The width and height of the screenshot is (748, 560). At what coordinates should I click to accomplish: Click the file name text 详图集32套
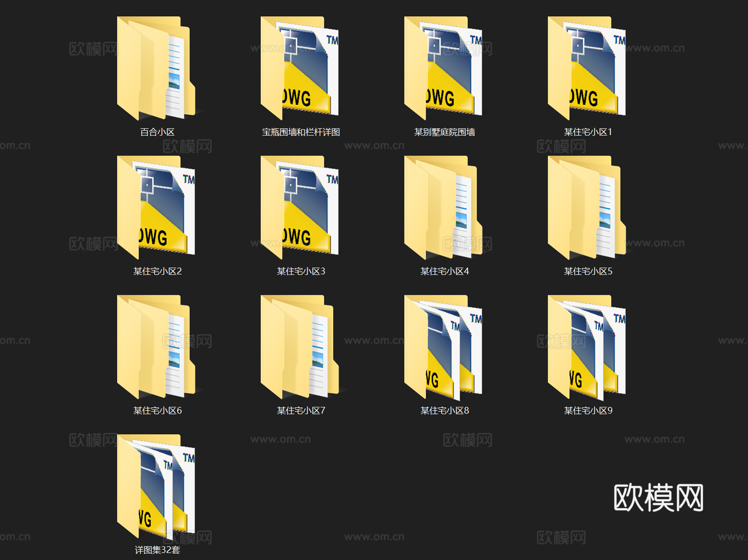(157, 550)
